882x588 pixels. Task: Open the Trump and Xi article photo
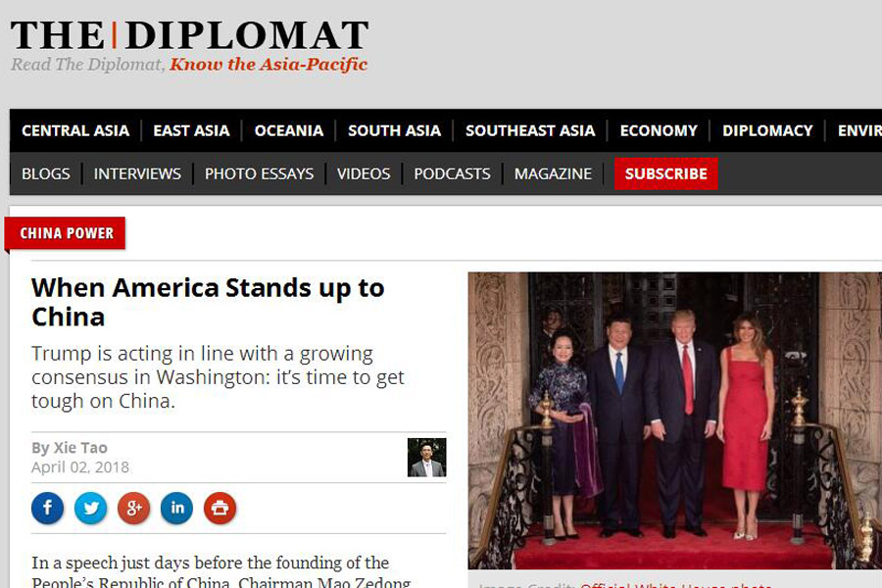click(675, 420)
